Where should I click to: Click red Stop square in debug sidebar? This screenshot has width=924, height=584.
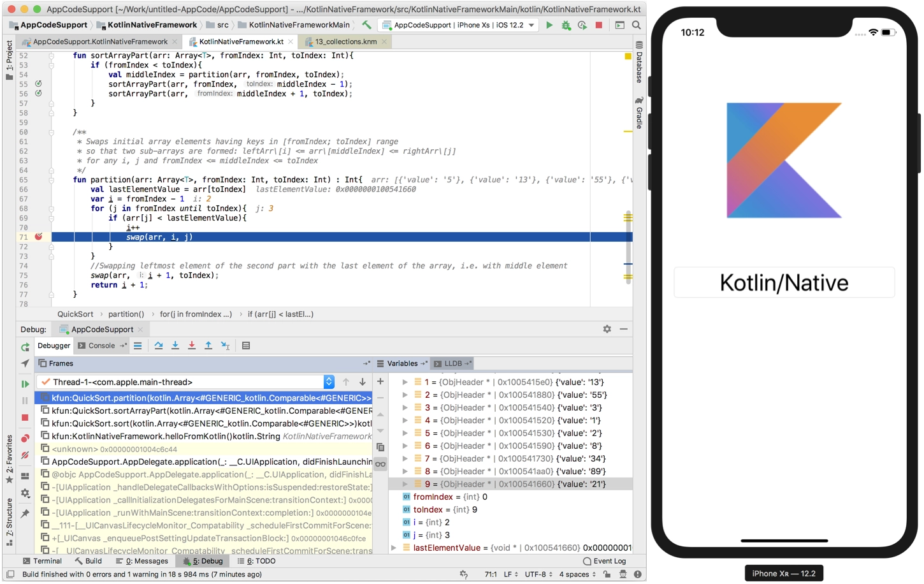(x=25, y=418)
